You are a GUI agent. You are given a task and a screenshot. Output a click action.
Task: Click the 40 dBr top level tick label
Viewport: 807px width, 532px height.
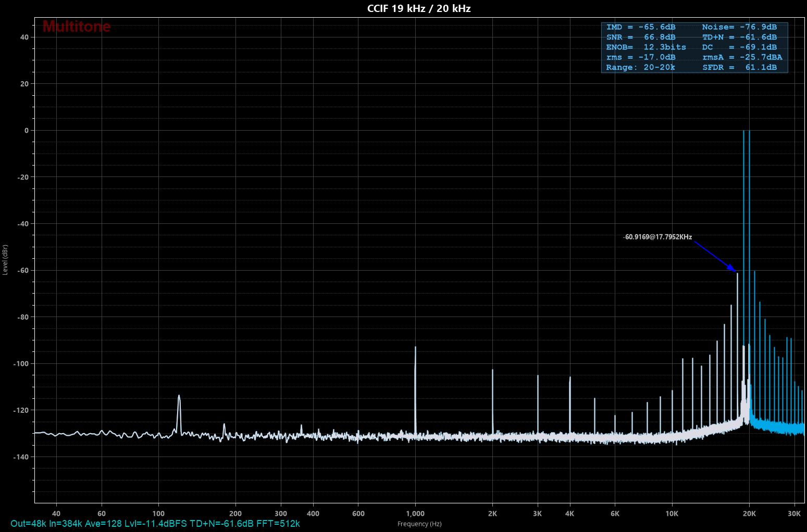click(25, 37)
